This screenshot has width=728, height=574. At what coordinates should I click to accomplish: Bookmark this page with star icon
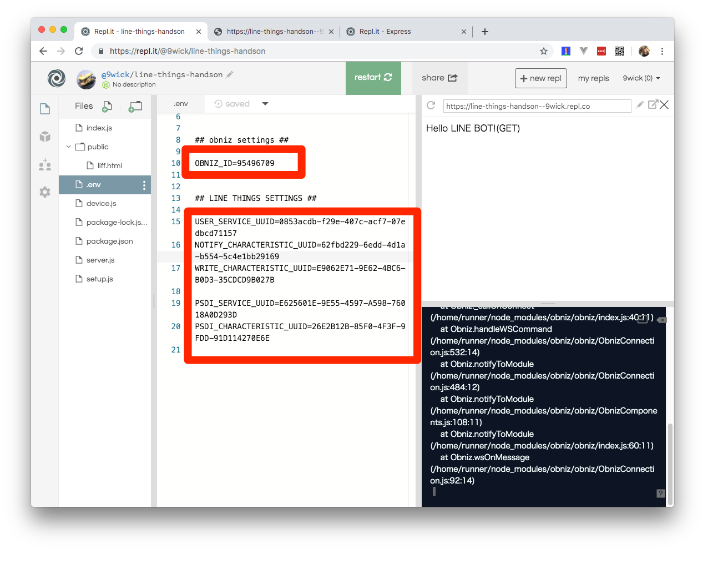544,51
